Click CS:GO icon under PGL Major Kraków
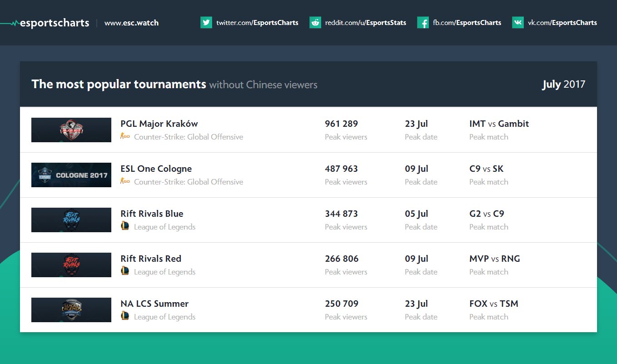This screenshot has height=364, width=617. (125, 136)
